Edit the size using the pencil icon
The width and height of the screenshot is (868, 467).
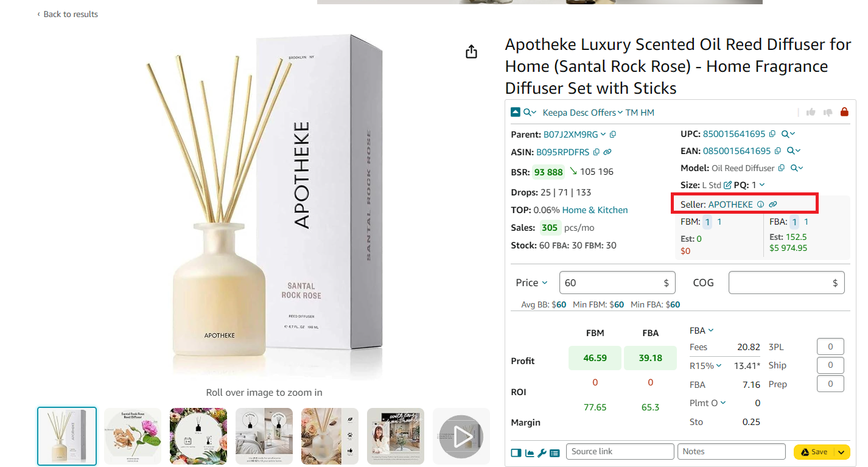pyautogui.click(x=727, y=185)
